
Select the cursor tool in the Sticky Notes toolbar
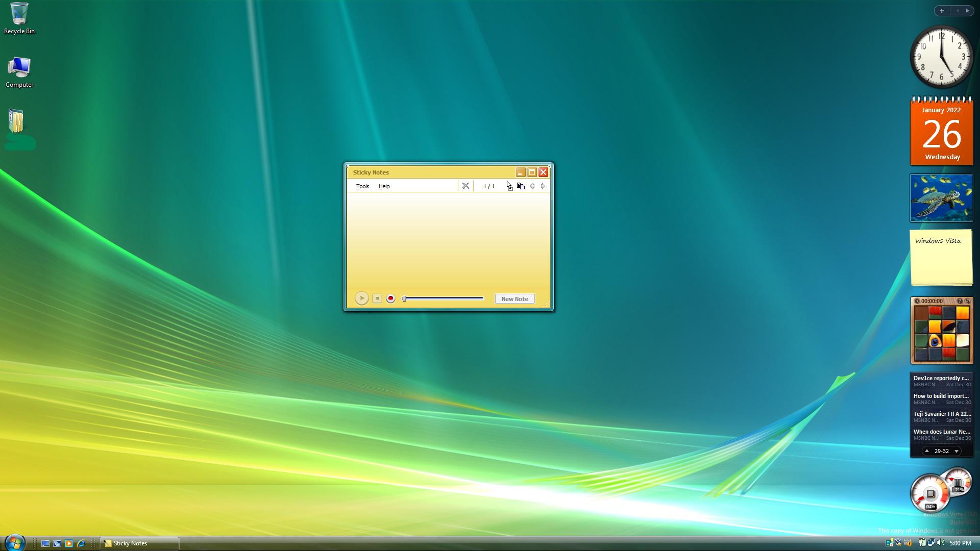[x=509, y=186]
